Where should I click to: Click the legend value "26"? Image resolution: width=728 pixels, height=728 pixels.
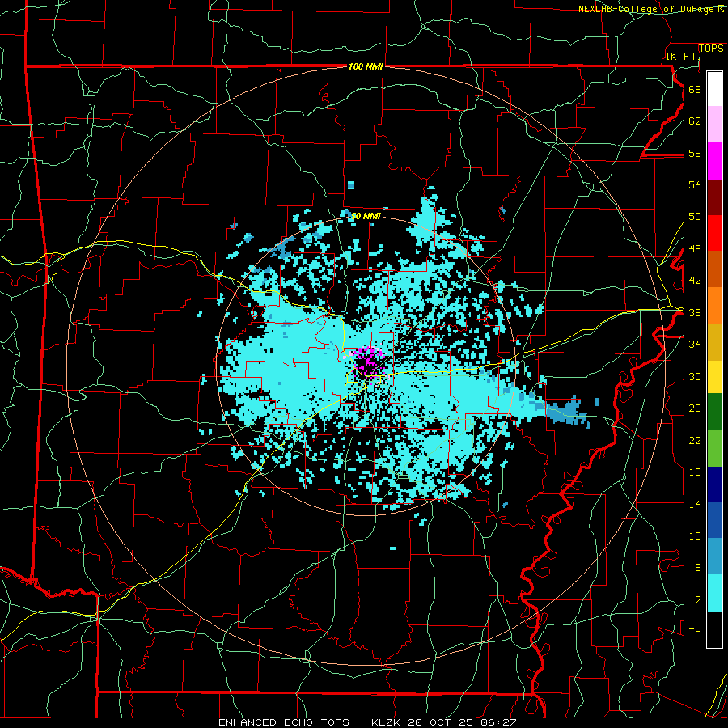[x=695, y=408]
